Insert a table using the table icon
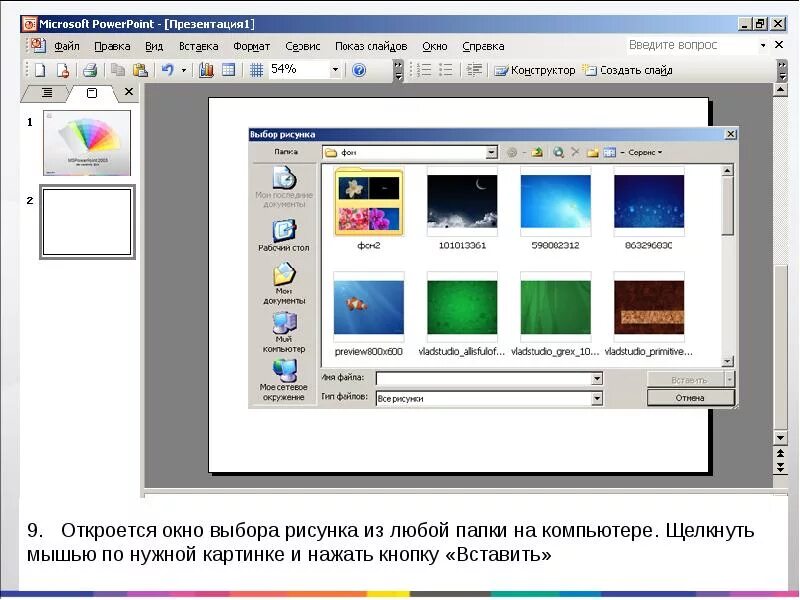The height and width of the screenshot is (600, 800). tap(229, 70)
